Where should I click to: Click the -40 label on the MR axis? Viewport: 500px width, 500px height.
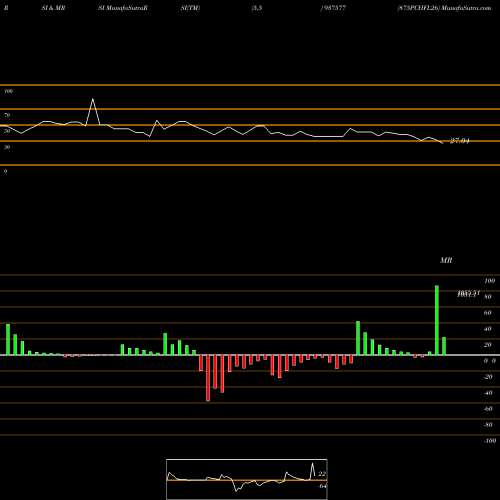click(x=488, y=393)
